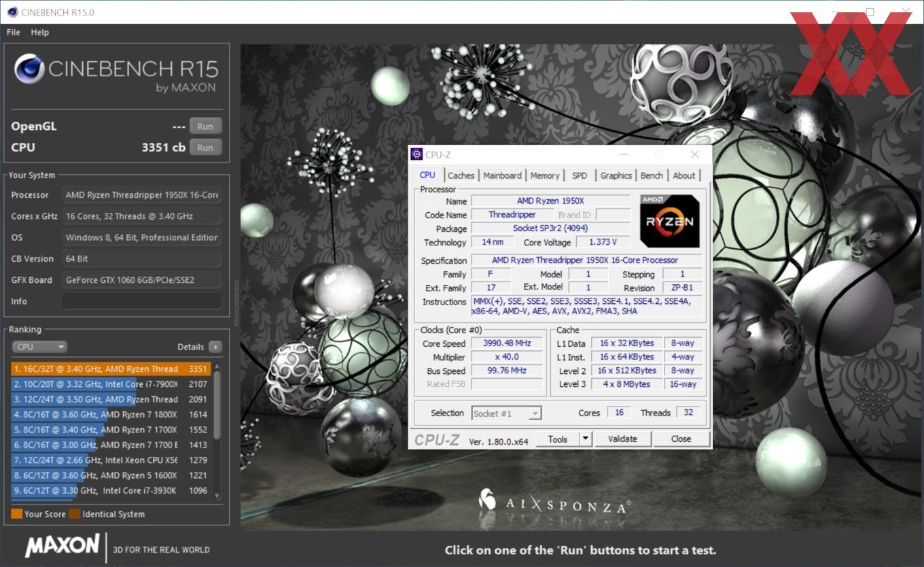
Task: Click the CPU score 3351 cb
Action: click(164, 147)
